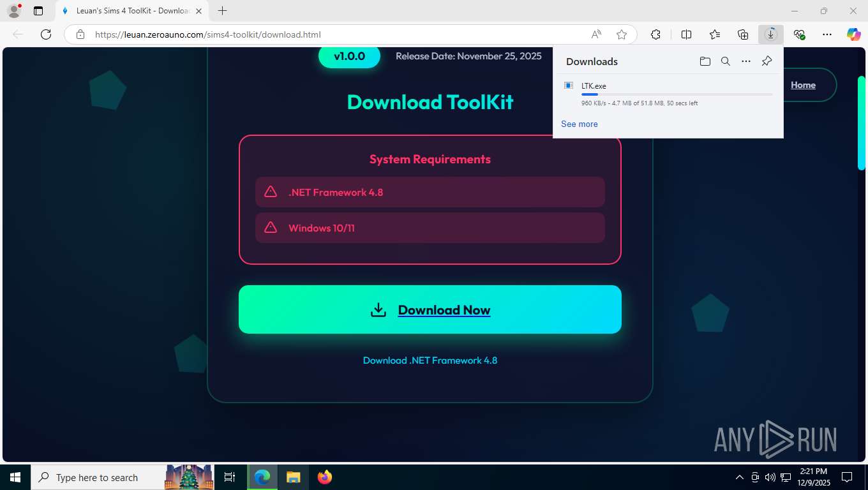Screen dimensions: 868x490
Task: Open the Home navigation link
Action: [x=803, y=85]
